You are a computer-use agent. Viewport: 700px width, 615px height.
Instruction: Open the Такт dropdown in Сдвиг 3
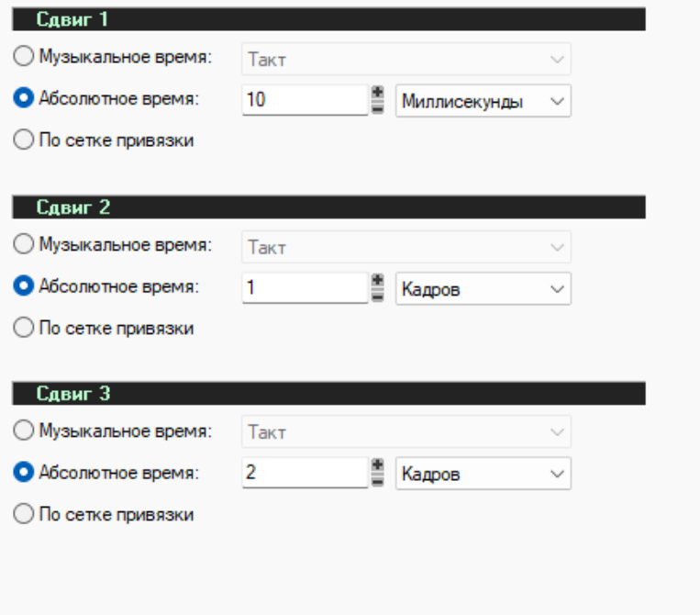click(406, 431)
